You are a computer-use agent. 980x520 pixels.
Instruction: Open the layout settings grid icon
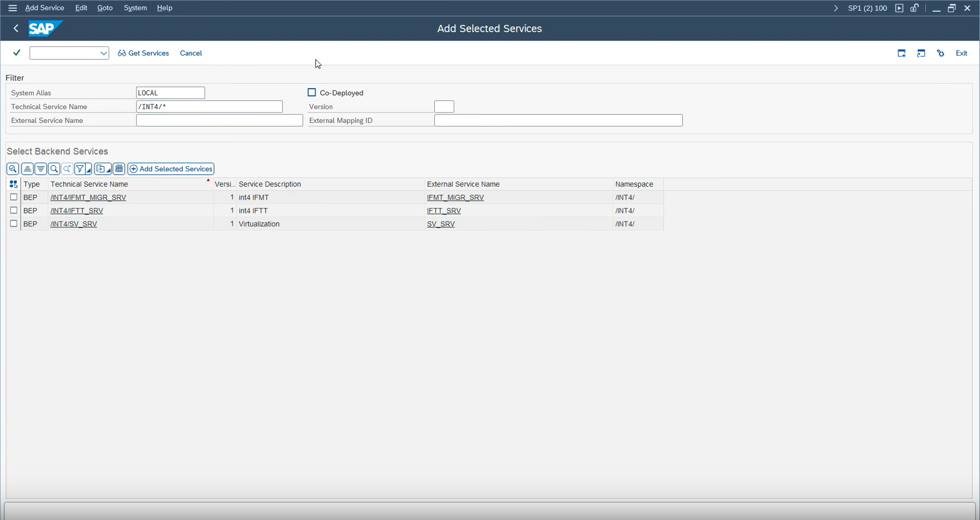click(119, 169)
